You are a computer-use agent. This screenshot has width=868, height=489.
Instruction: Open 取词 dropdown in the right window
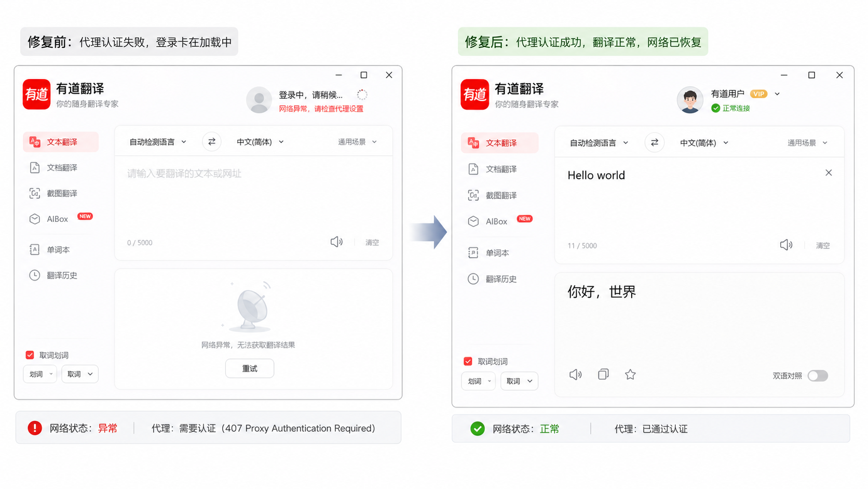point(519,381)
